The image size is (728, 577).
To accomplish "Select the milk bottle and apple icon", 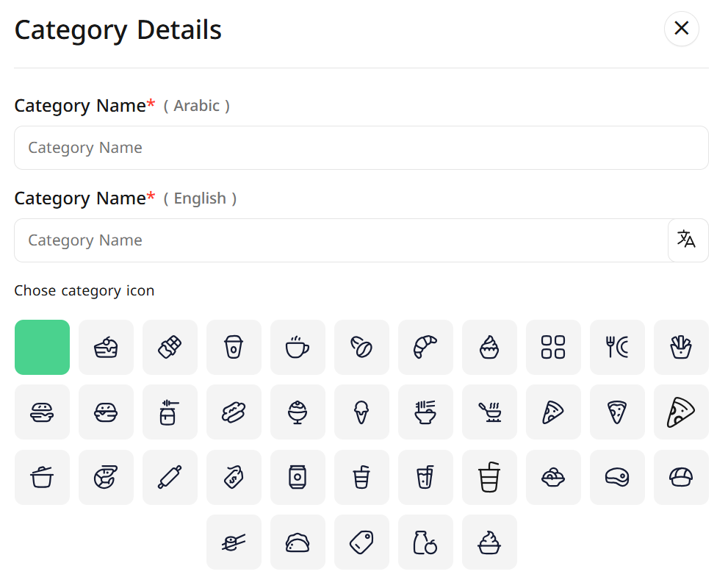I will point(425,542).
